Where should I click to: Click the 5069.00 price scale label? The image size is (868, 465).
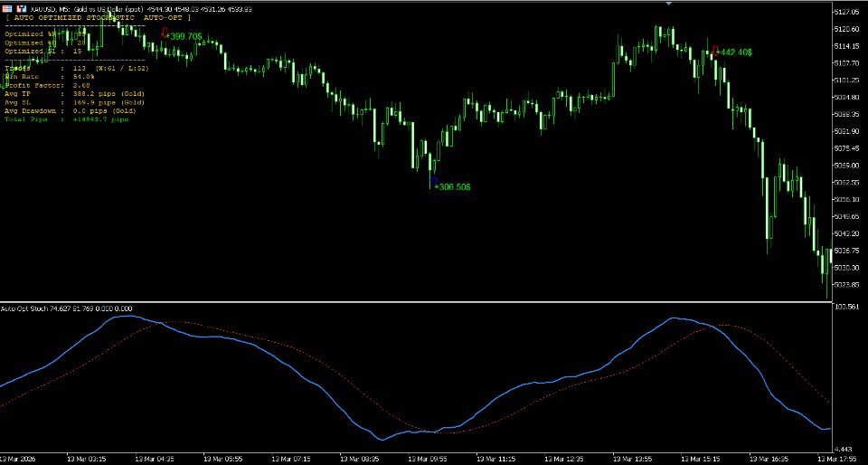849,166
